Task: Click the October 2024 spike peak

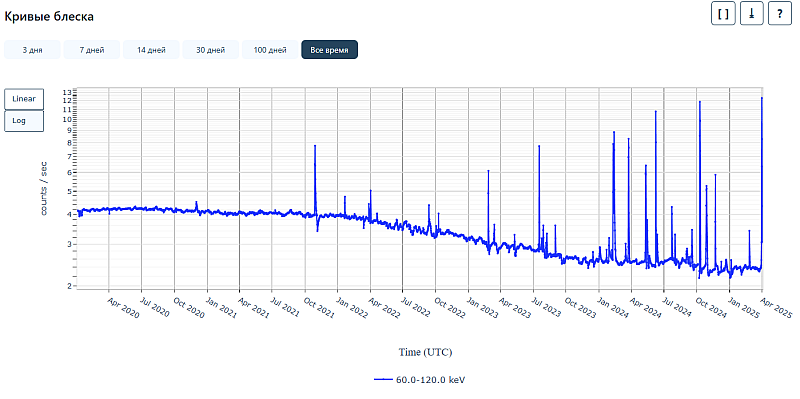Action: coord(699,102)
